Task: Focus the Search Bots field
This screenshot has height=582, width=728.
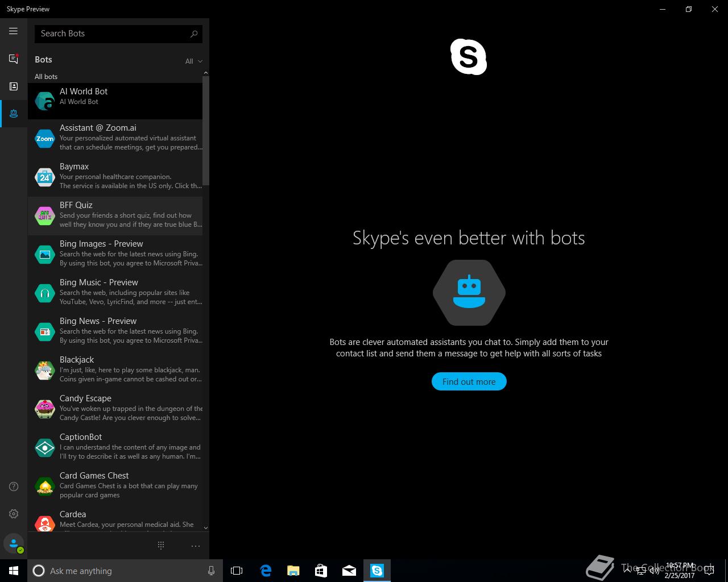Action: [x=118, y=34]
